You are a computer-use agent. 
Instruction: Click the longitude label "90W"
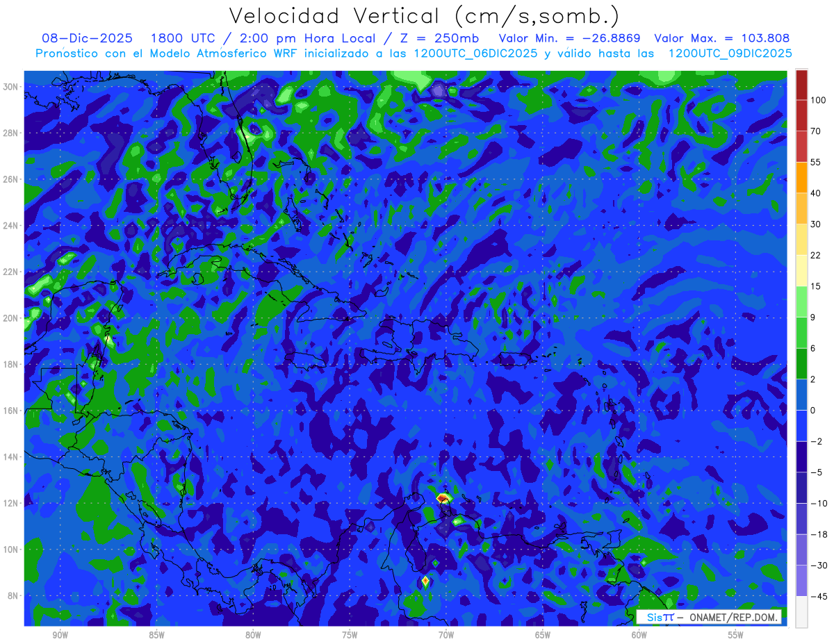pyautogui.click(x=60, y=635)
